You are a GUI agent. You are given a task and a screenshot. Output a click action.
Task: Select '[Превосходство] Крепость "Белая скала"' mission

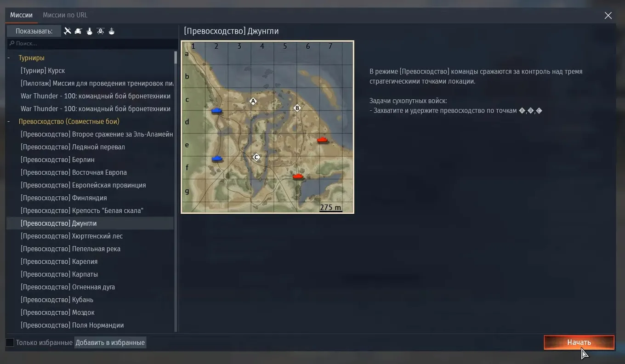point(90,210)
